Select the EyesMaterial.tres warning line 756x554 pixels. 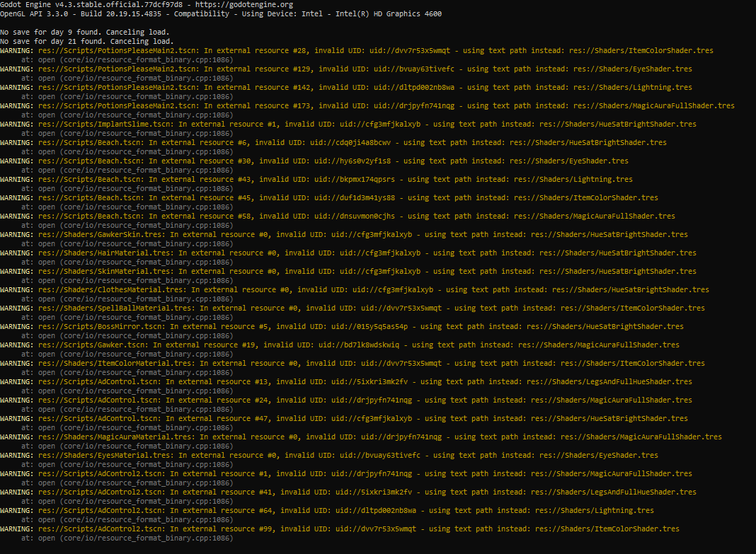pyautogui.click(x=329, y=455)
